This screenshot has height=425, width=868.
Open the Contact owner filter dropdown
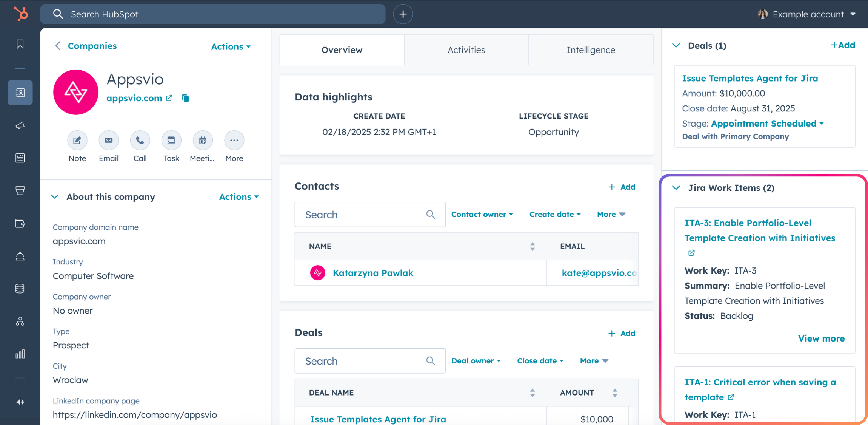(x=482, y=214)
